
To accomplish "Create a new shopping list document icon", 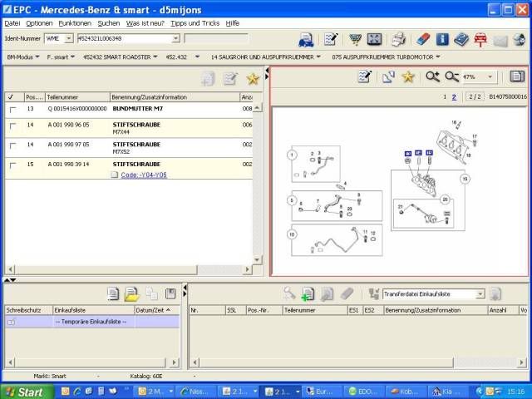I will [113, 293].
